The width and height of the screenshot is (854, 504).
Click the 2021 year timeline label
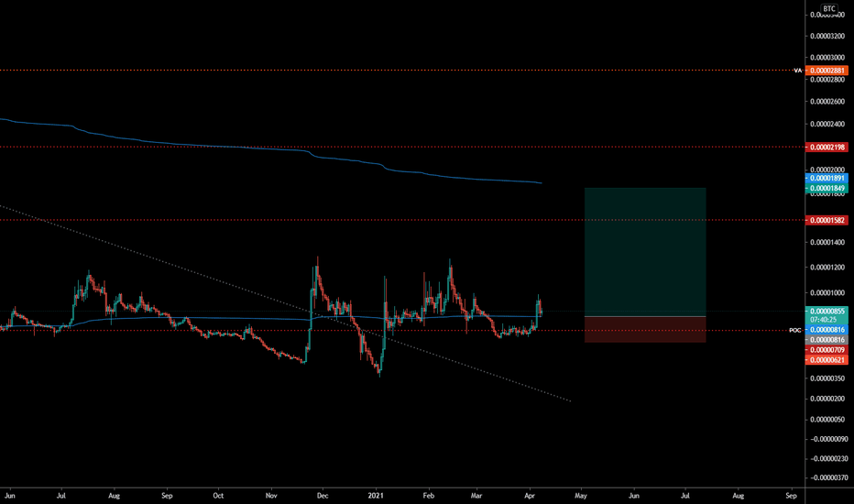point(376,496)
